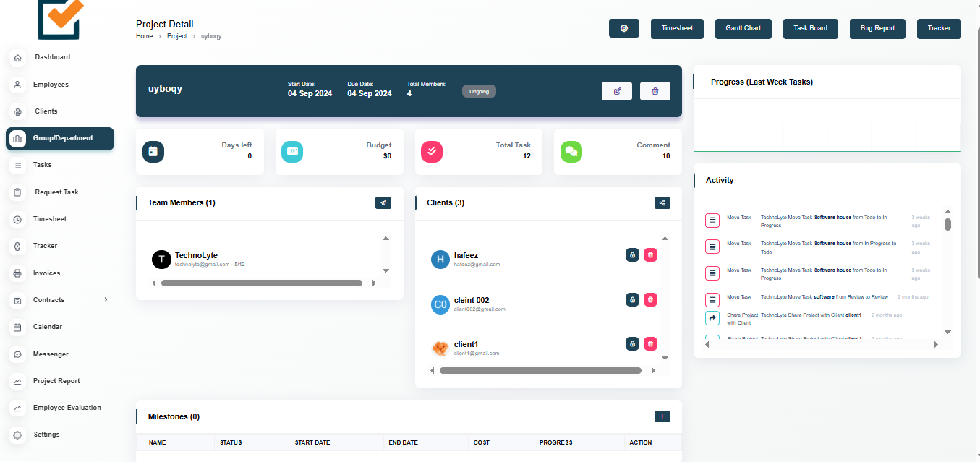Click the invite team member paper-plane icon
The image size is (980, 462).
pos(383,203)
